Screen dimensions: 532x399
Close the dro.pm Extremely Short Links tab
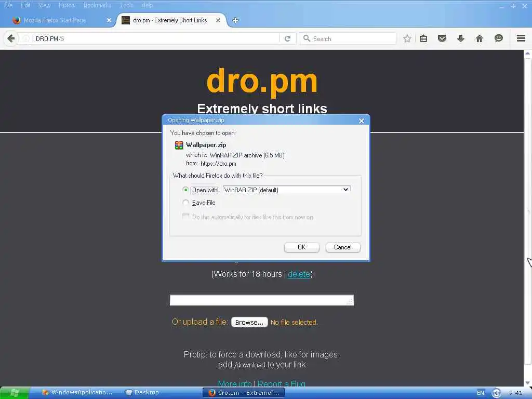tap(218, 20)
